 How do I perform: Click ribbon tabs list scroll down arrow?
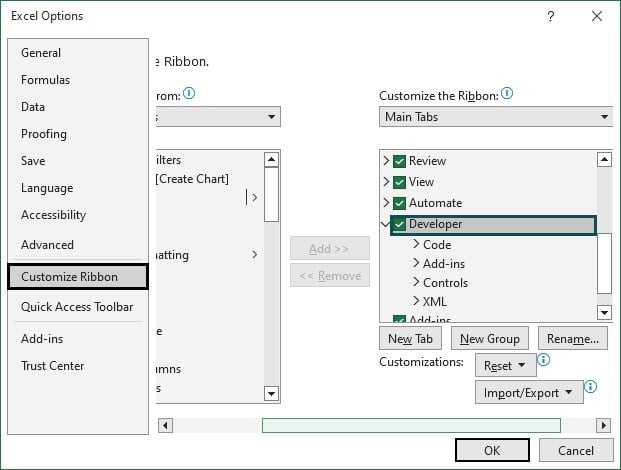(x=604, y=312)
